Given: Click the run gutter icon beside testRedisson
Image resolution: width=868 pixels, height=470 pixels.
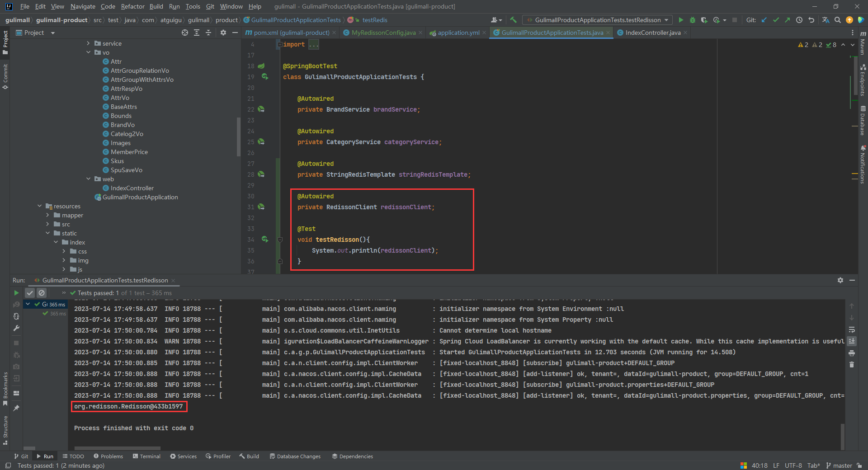Looking at the screenshot, I should (x=264, y=240).
